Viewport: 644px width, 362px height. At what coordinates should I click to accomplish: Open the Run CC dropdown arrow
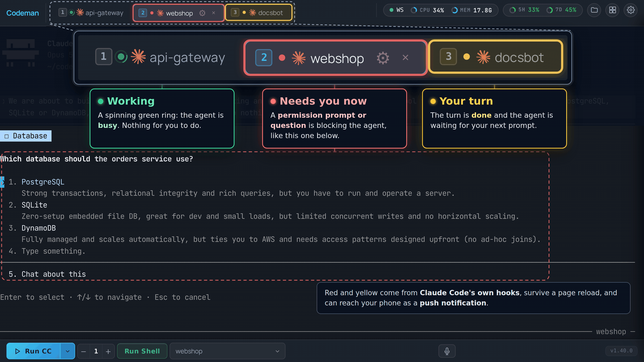point(67,351)
